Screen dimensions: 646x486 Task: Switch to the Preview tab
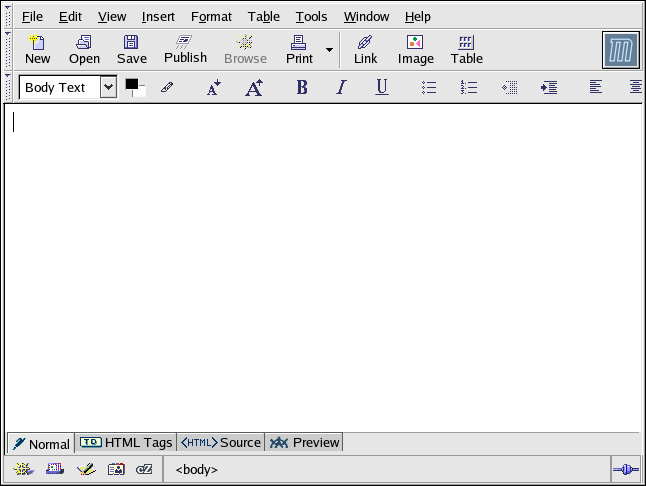click(x=305, y=442)
